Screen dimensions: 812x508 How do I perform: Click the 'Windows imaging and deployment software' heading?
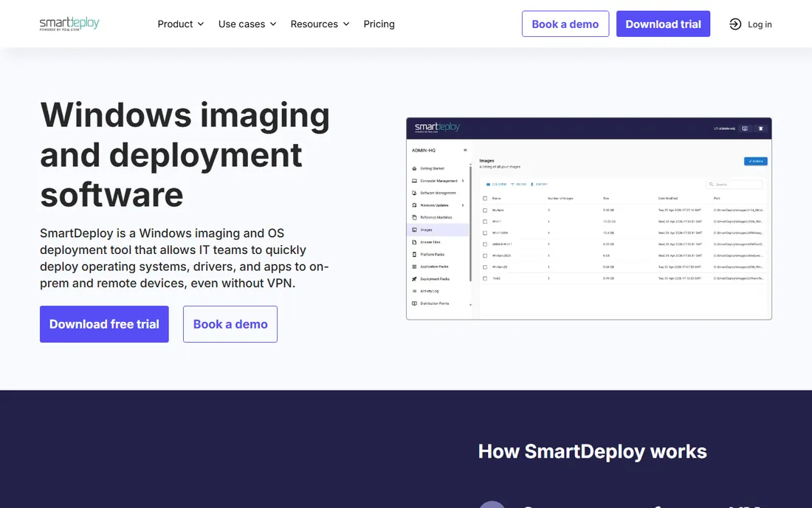tap(185, 154)
